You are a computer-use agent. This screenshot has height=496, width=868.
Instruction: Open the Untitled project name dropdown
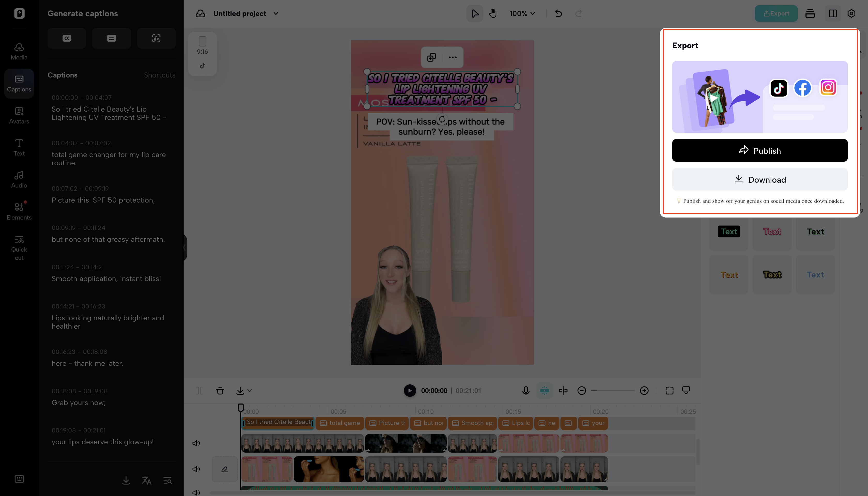[276, 14]
